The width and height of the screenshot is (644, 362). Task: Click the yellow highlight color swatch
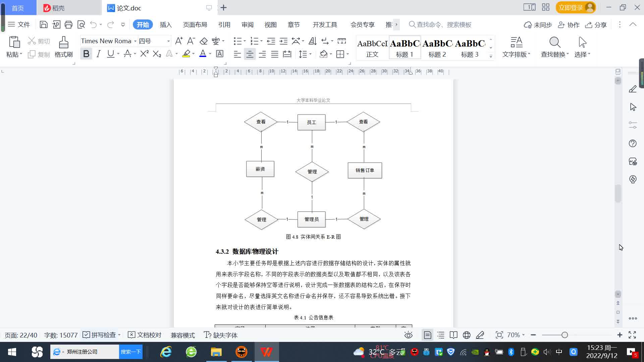point(186,54)
